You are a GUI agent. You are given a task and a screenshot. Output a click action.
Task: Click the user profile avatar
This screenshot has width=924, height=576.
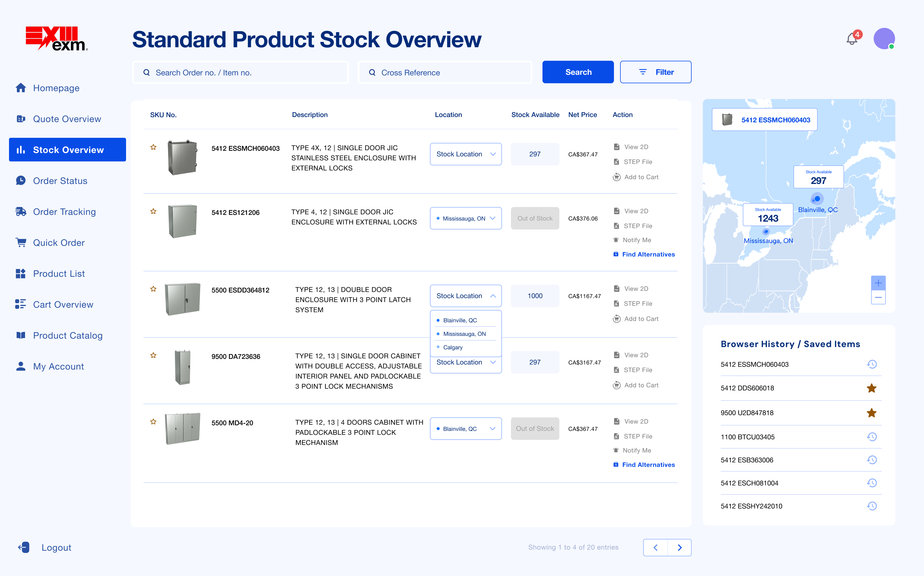[x=883, y=39]
